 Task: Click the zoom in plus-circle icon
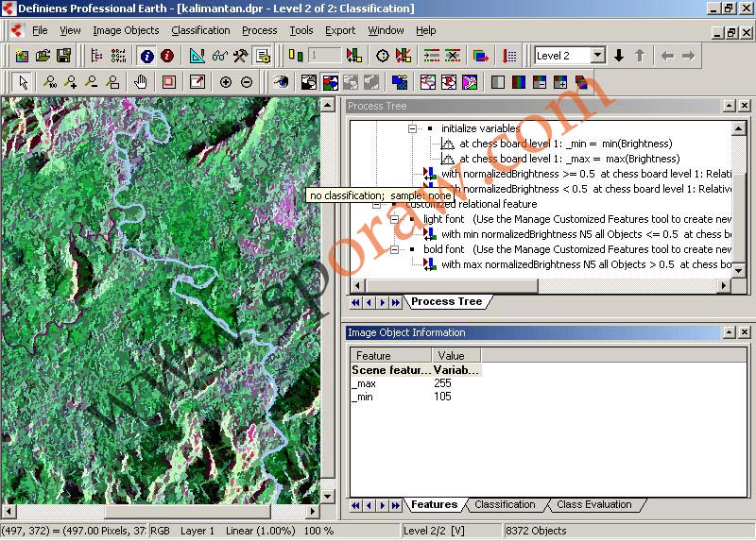click(x=226, y=82)
